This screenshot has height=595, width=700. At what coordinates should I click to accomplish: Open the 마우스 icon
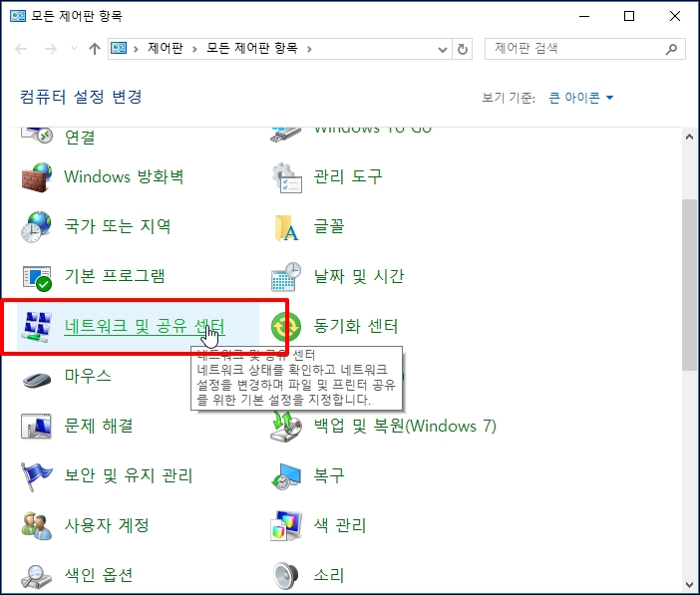point(37,380)
